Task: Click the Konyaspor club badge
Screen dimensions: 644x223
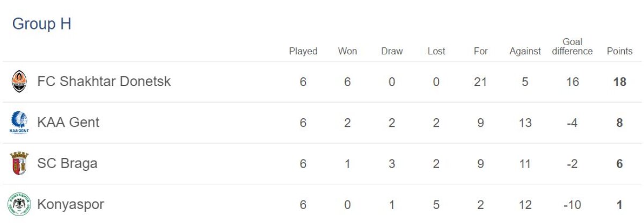Action: tap(19, 205)
